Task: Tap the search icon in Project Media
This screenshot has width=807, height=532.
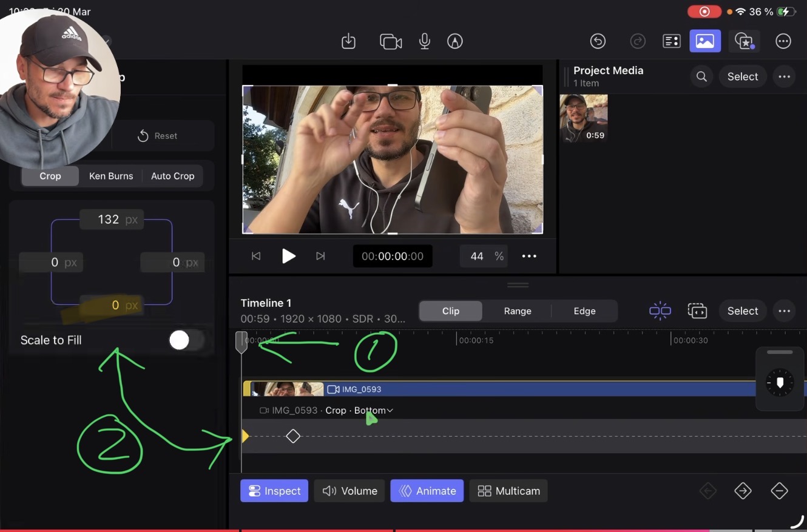Action: pos(701,76)
